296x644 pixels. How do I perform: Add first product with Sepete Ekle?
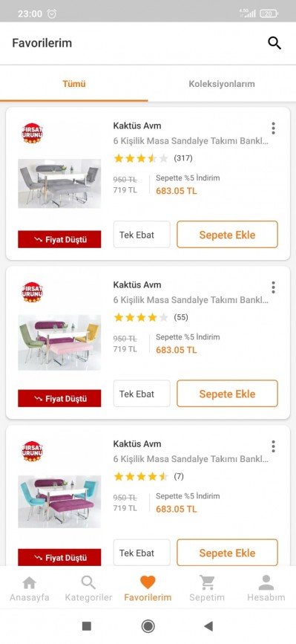[x=228, y=235]
